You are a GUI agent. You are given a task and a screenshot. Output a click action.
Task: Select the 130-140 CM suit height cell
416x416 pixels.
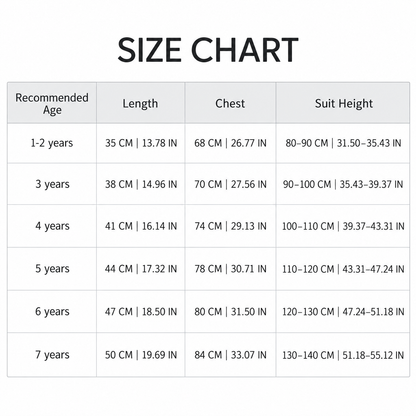click(x=343, y=355)
